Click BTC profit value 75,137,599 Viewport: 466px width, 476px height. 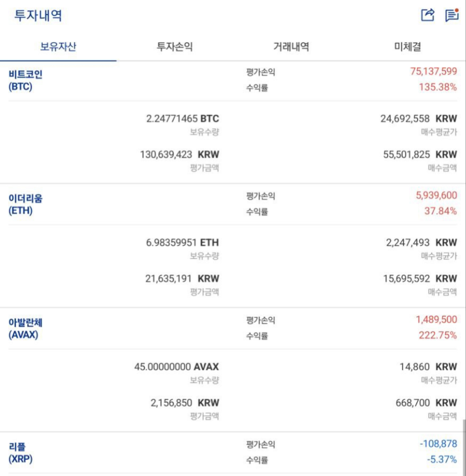point(433,71)
